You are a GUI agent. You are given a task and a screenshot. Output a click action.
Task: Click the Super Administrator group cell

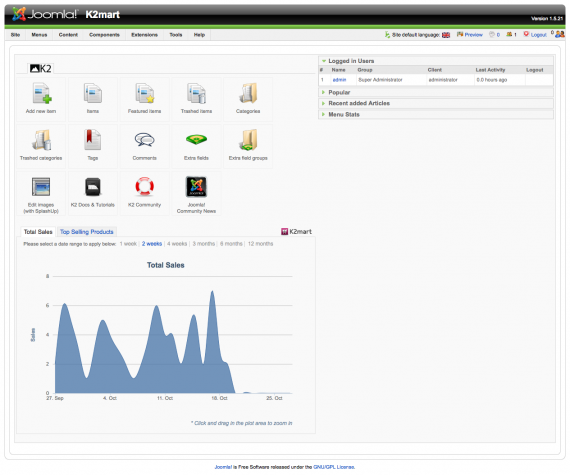380,80
